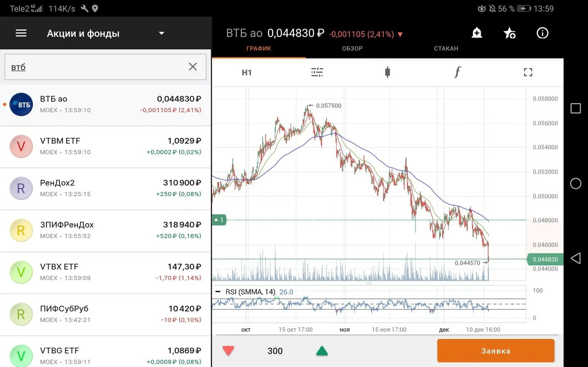
Task: Tap location status icon
Action: click(95, 9)
